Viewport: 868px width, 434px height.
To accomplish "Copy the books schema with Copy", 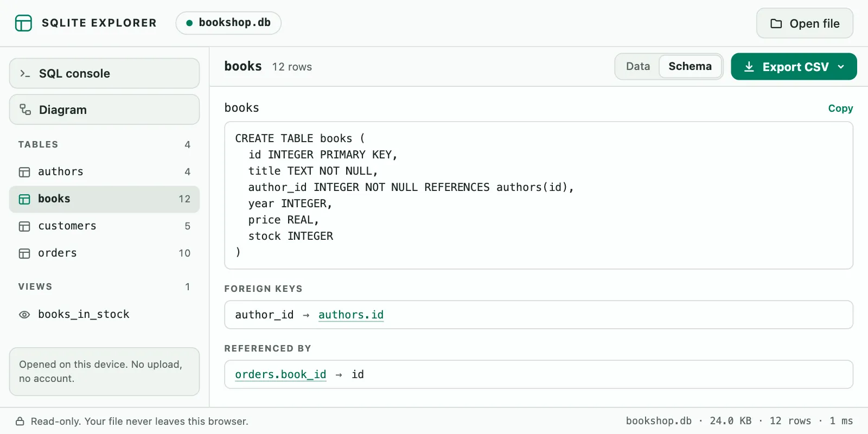I will (840, 108).
